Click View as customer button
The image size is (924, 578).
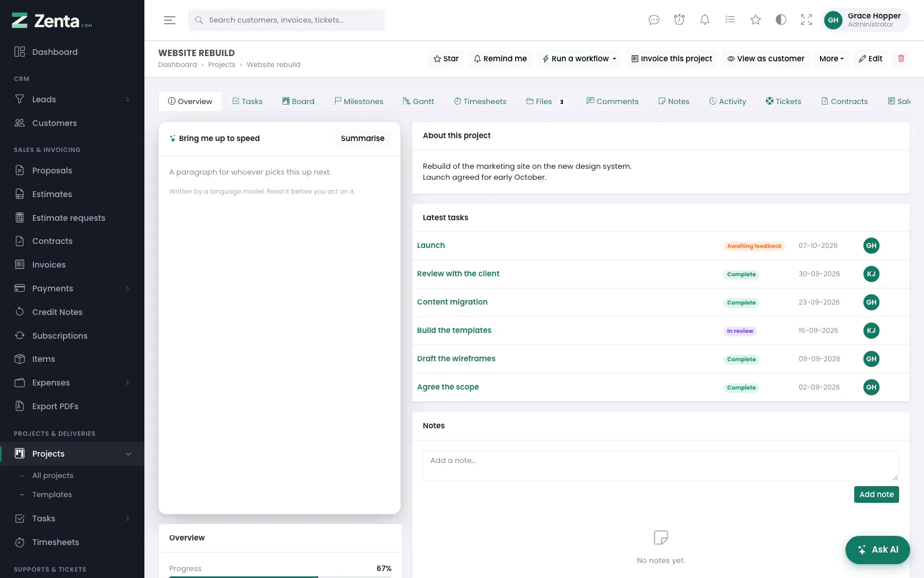[x=765, y=58]
